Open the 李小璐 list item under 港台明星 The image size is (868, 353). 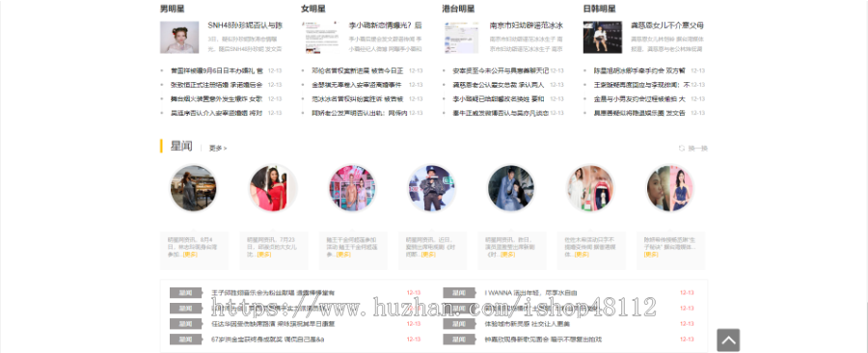[499, 99]
